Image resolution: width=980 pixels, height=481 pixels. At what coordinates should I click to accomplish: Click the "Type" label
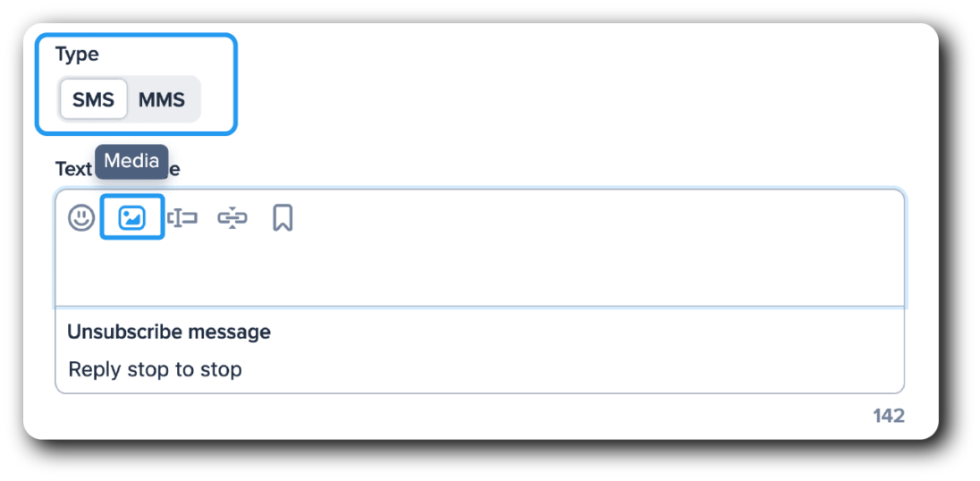click(77, 55)
